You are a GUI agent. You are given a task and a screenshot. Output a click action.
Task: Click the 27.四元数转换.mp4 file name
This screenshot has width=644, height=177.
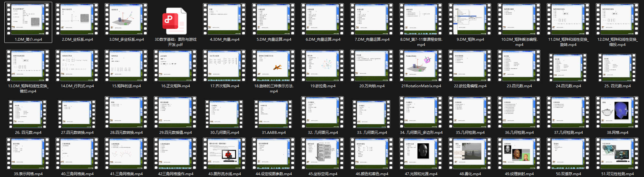77,133
